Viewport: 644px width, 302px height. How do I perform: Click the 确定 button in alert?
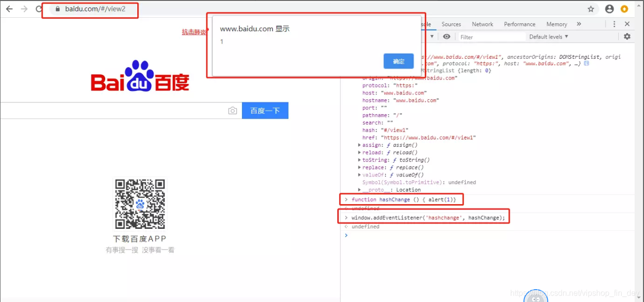(x=399, y=61)
